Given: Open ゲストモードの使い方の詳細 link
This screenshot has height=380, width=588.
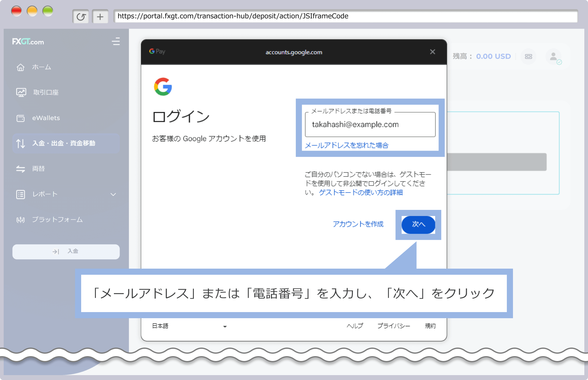Looking at the screenshot, I should pos(361,192).
